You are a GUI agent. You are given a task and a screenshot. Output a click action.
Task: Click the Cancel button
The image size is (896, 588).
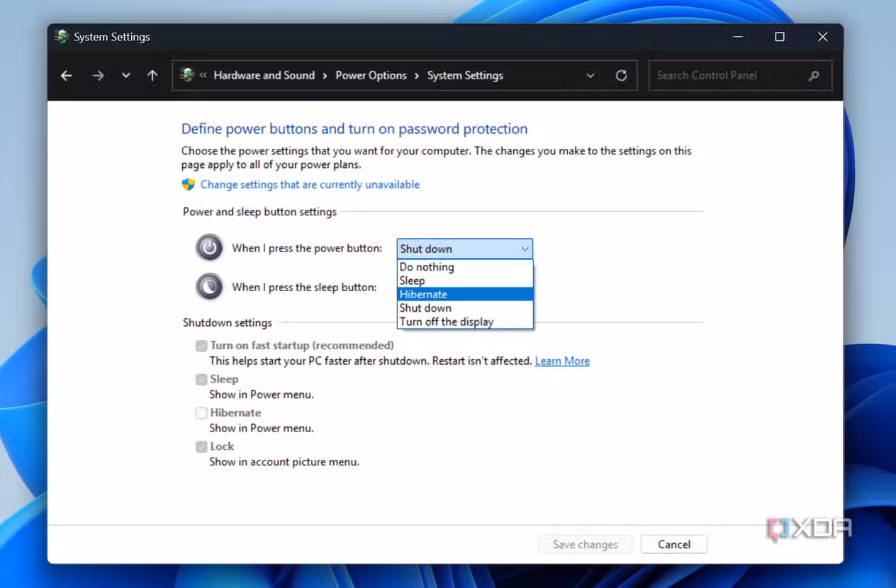[x=674, y=544]
